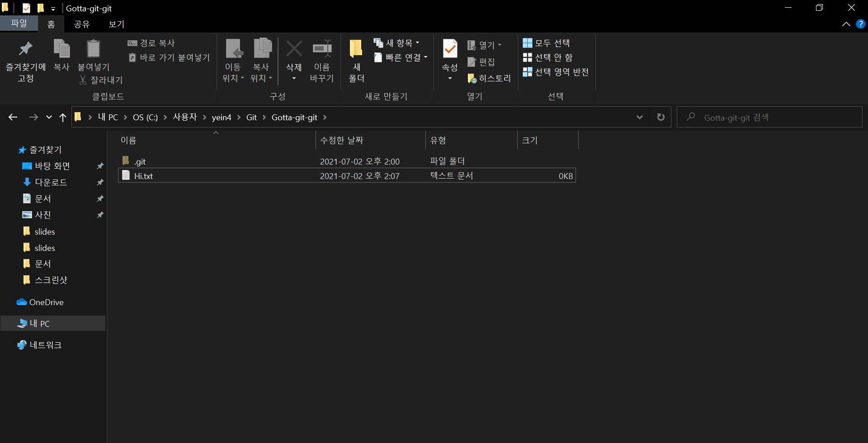Click 선택 안 함 (Select none)
868x443 pixels.
(548, 57)
